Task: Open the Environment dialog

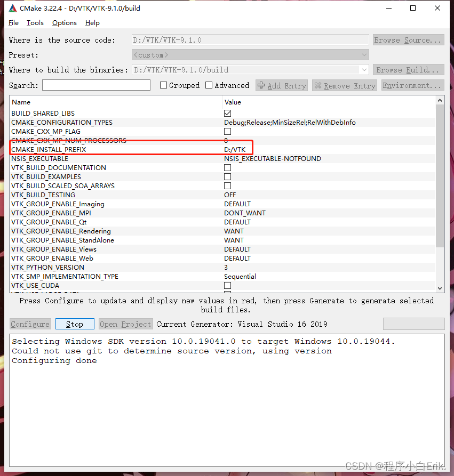Action: [412, 85]
